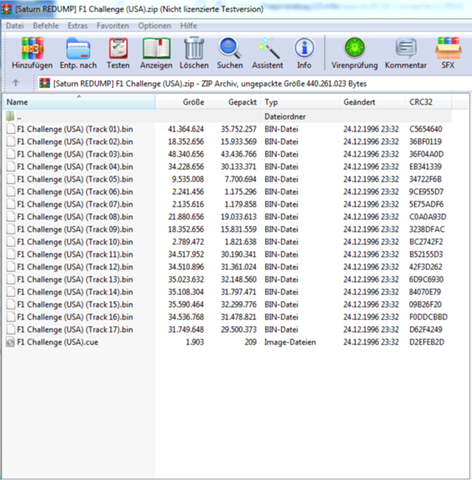Select F1 Challenge (USA) (Track 13).bin
Screen dimensions: 472x480
(x=75, y=280)
